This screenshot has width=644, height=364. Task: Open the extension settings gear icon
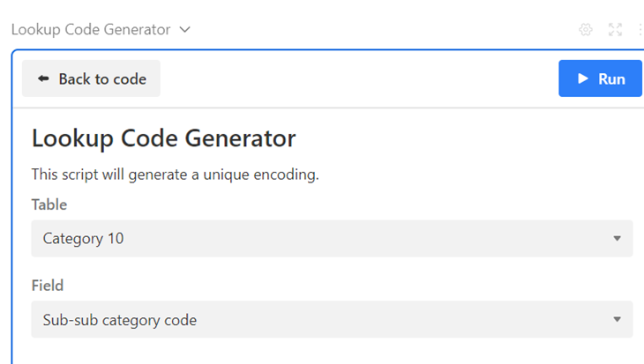click(x=586, y=30)
